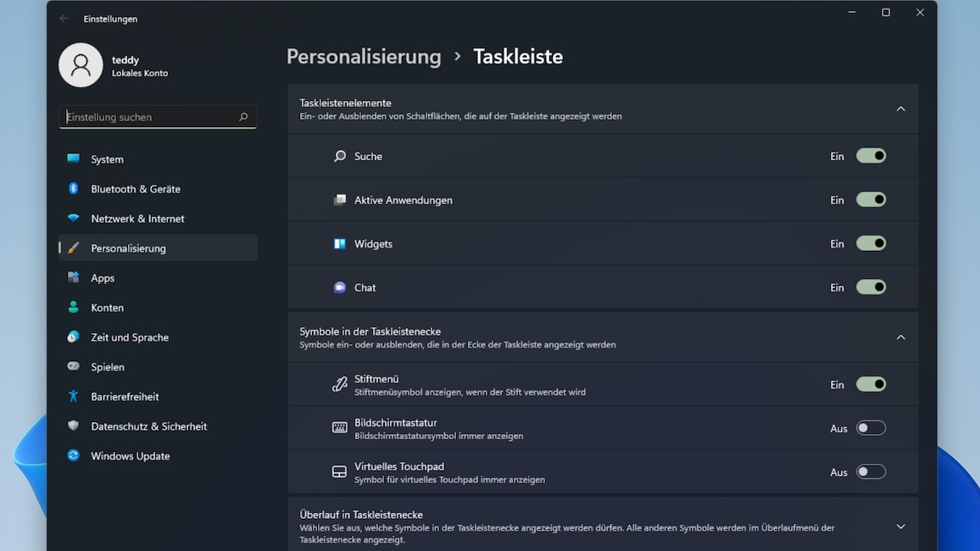
Task: Expand the Überlauf in Taskleistenecke section
Action: coord(900,526)
